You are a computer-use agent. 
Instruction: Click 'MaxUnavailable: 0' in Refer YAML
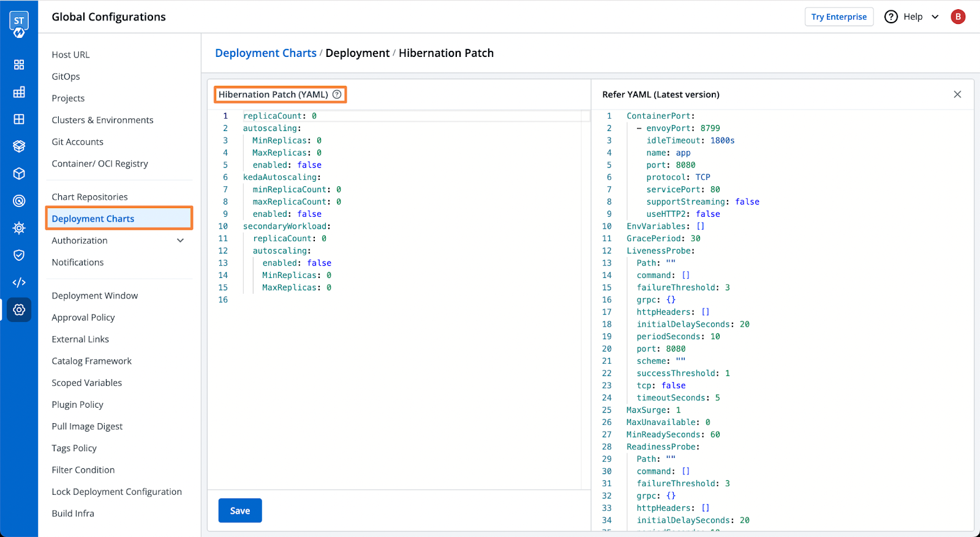[668, 422]
